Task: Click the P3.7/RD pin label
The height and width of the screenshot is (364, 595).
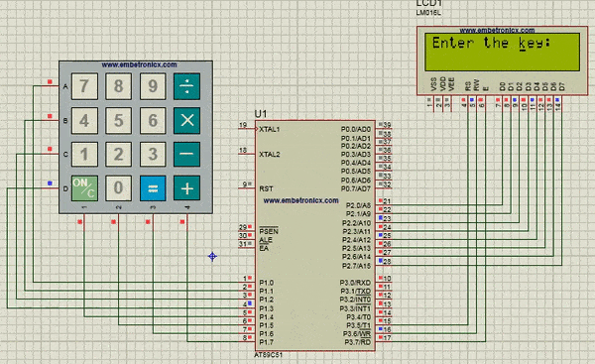Action: [357, 342]
